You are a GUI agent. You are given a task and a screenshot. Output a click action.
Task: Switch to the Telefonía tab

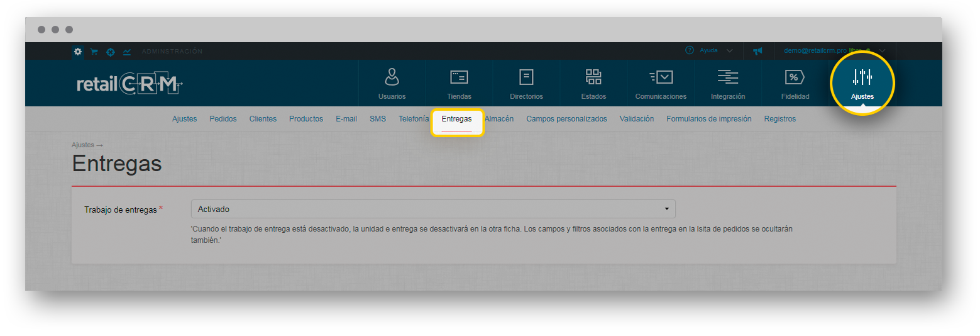coord(414,119)
